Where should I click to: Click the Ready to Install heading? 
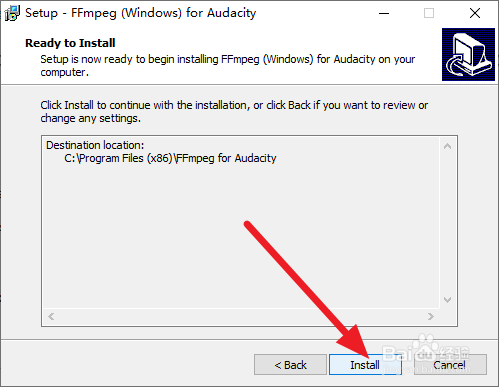click(x=70, y=43)
